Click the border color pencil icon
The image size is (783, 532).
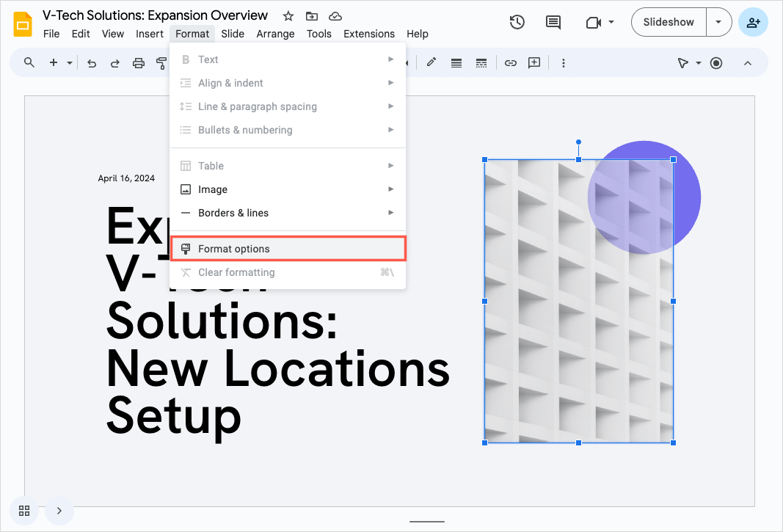431,62
